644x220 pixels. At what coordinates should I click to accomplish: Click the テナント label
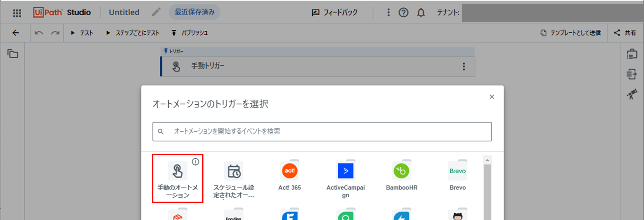(x=448, y=13)
